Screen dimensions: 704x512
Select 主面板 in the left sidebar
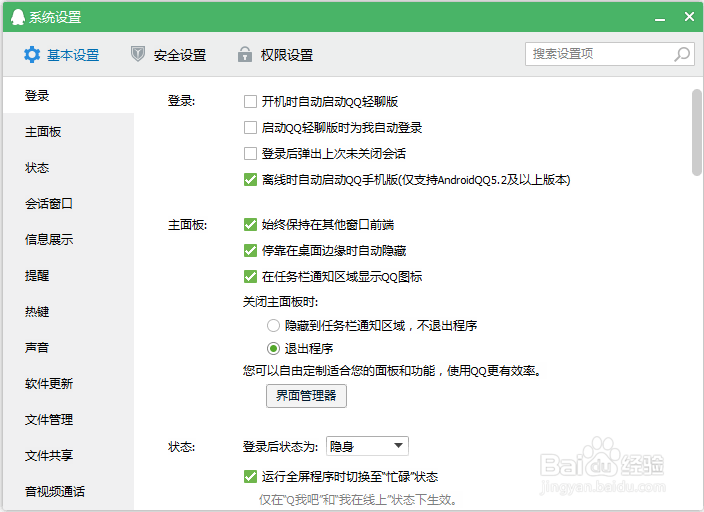pyautogui.click(x=68, y=132)
